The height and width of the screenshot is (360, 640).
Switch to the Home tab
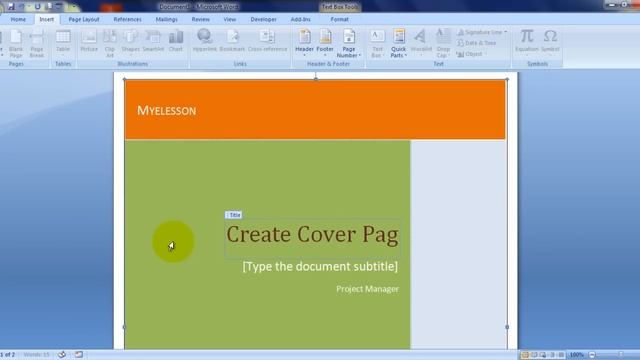point(18,19)
